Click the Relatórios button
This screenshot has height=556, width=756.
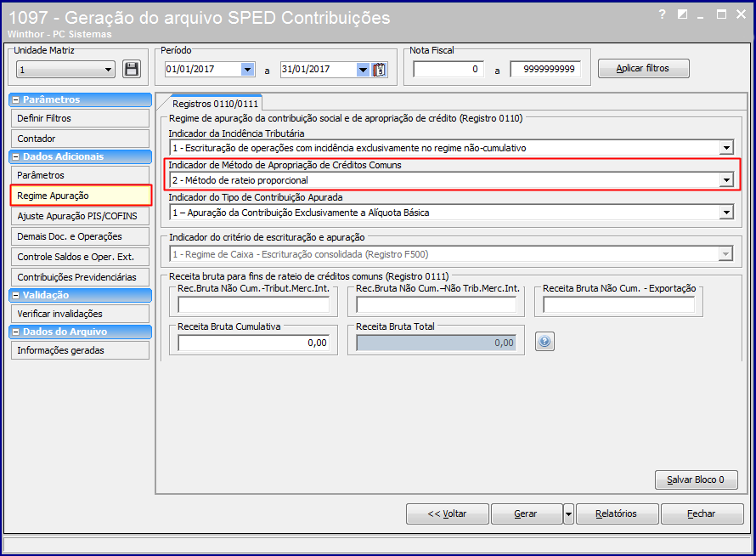point(617,514)
